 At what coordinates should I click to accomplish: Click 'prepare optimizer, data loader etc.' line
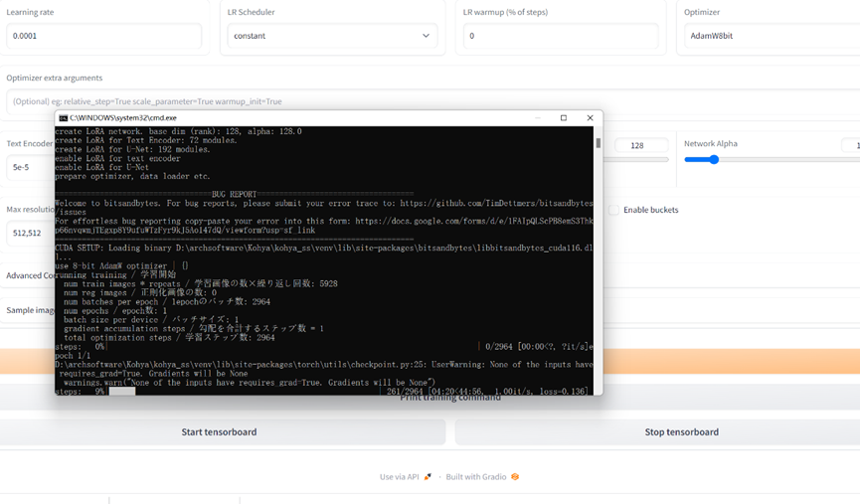[x=132, y=177]
